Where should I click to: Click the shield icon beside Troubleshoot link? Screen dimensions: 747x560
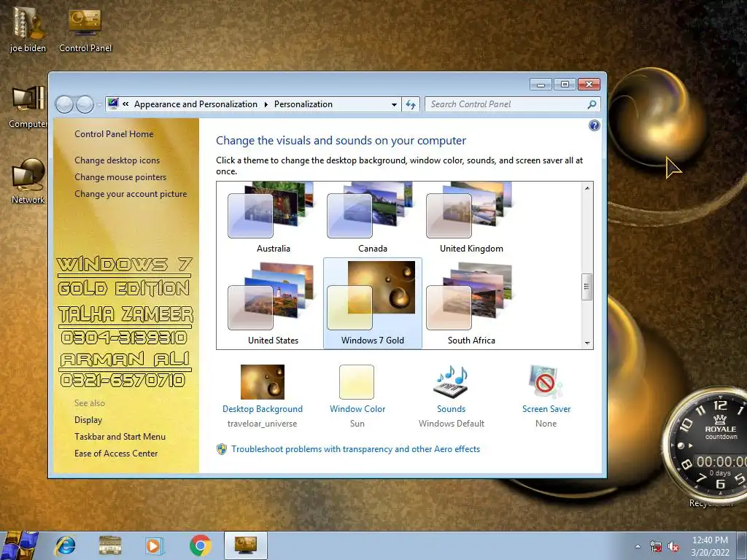point(222,449)
